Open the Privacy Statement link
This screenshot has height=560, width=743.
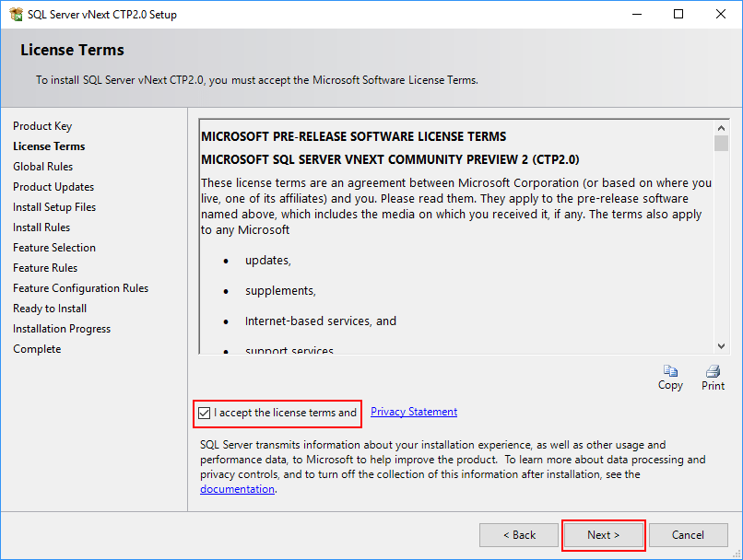coord(413,412)
